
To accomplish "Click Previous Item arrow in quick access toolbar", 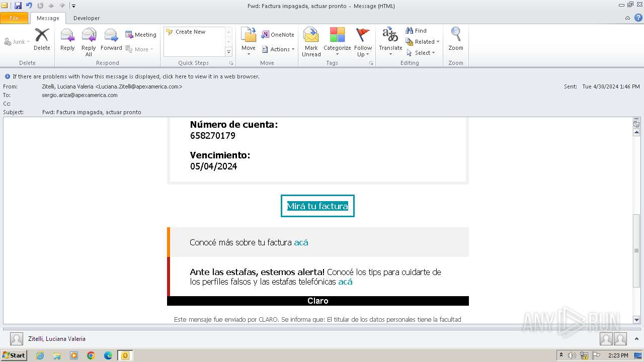I will pyautogui.click(x=51, y=6).
